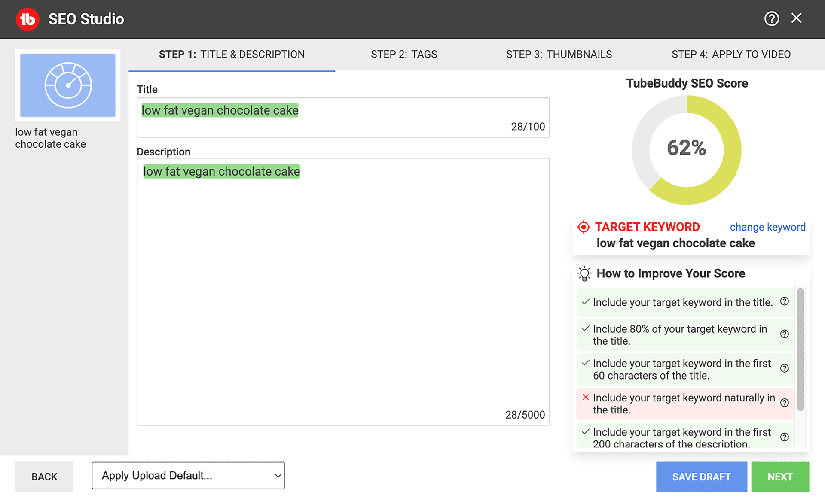The height and width of the screenshot is (504, 825).
Task: Click the BACK button
Action: point(44,477)
